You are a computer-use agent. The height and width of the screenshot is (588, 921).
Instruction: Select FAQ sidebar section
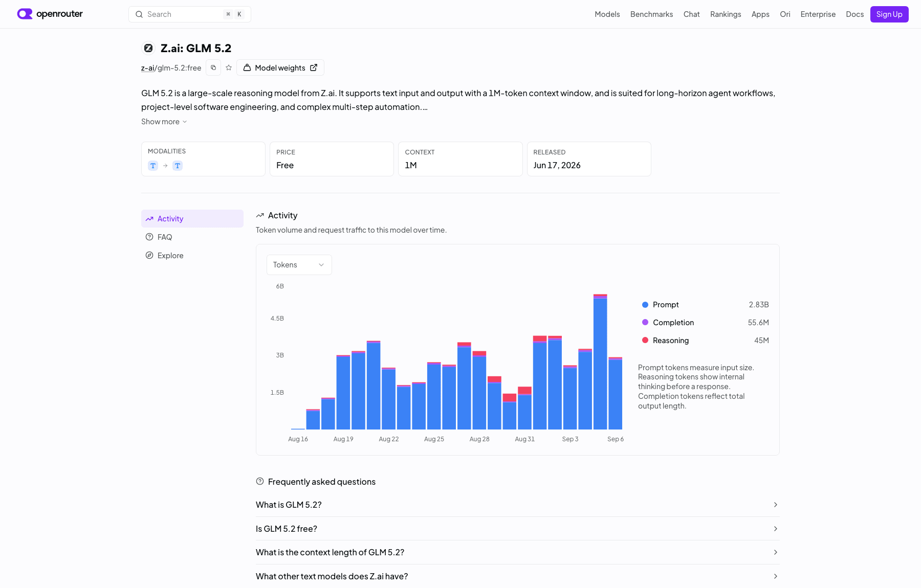click(x=192, y=237)
